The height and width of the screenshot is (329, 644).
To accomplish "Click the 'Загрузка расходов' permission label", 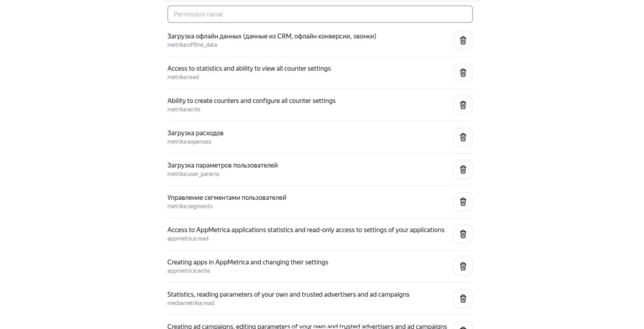I will 195,133.
